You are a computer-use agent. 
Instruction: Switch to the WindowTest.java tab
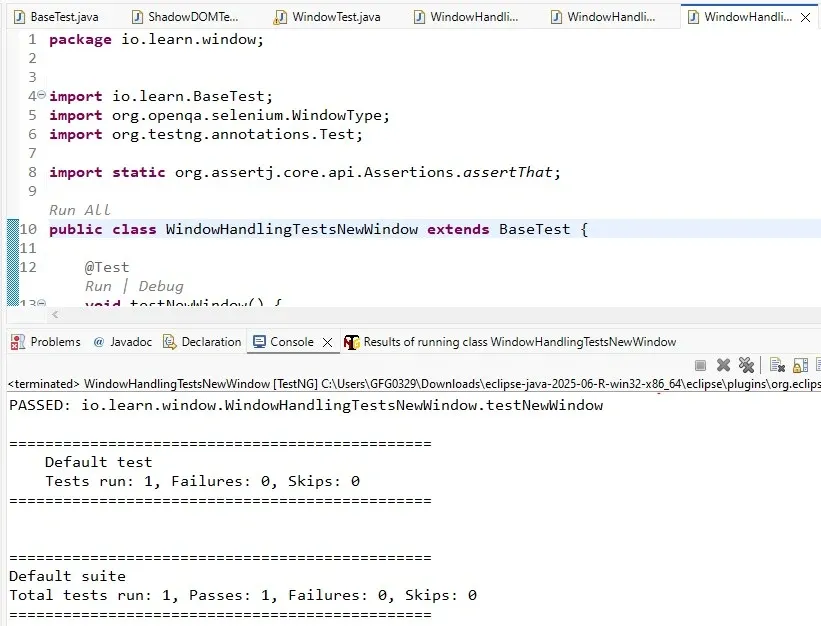point(328,17)
